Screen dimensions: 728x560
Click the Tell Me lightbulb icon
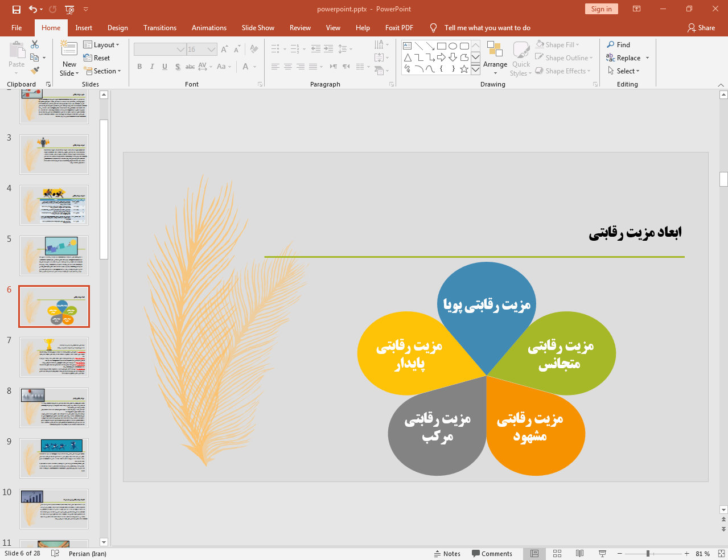tap(434, 28)
